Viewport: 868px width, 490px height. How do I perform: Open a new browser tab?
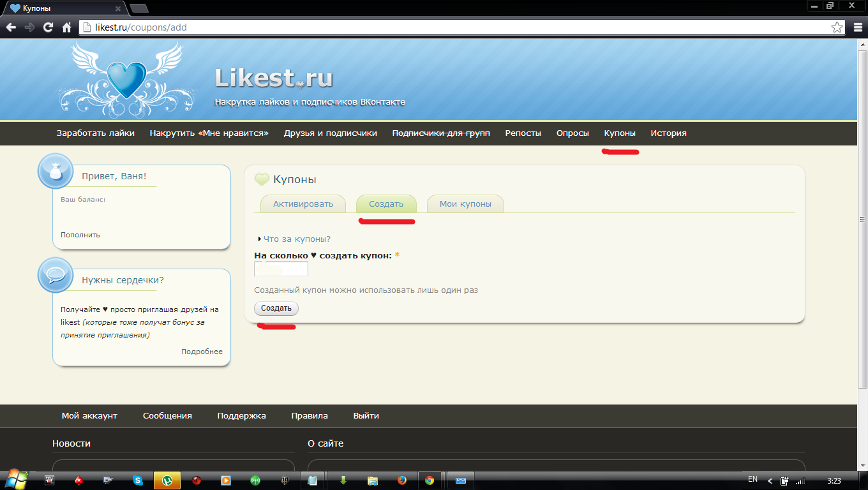point(138,9)
